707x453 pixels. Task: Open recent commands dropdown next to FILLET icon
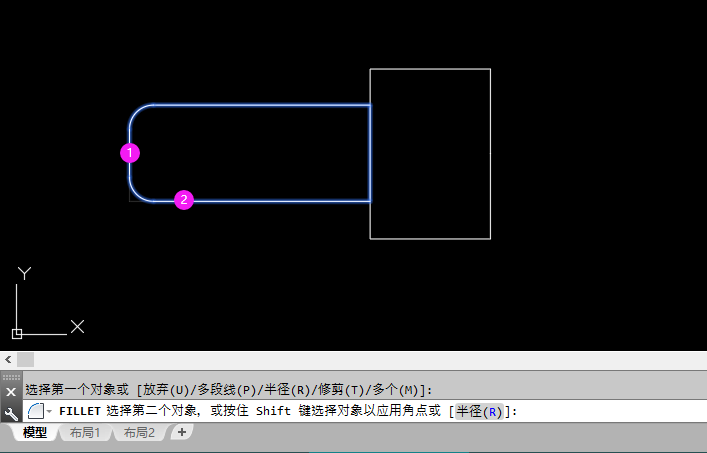click(x=49, y=411)
